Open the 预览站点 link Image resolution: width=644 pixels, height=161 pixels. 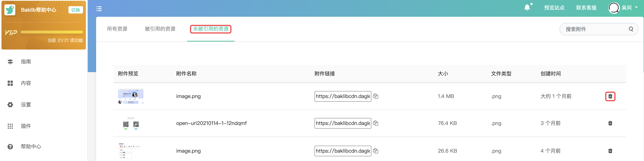pos(554,8)
